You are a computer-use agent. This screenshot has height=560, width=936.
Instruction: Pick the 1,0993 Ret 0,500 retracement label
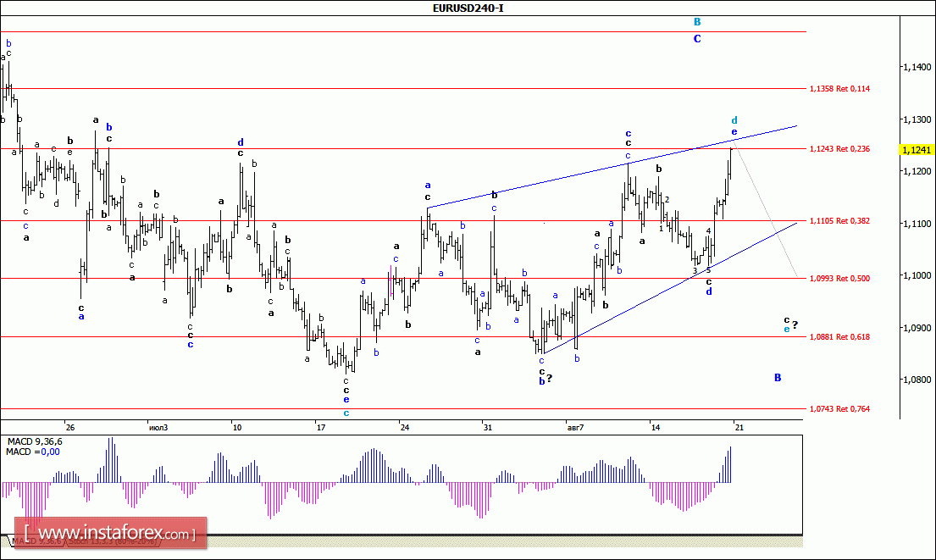[839, 278]
